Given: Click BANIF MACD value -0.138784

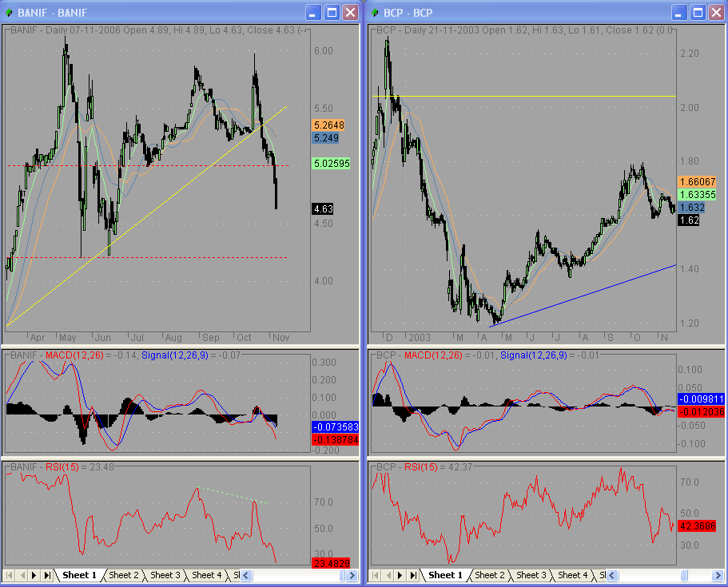Looking at the screenshot, I should [335, 440].
